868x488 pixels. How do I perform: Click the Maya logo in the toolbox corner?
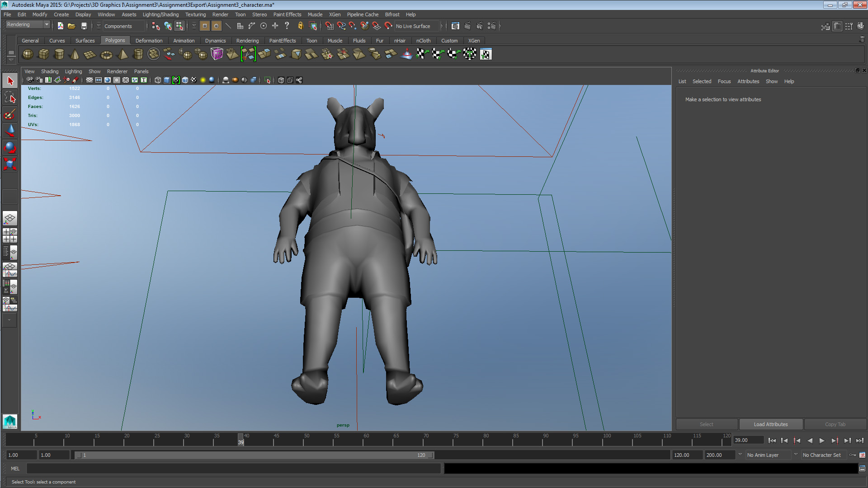tap(9, 422)
